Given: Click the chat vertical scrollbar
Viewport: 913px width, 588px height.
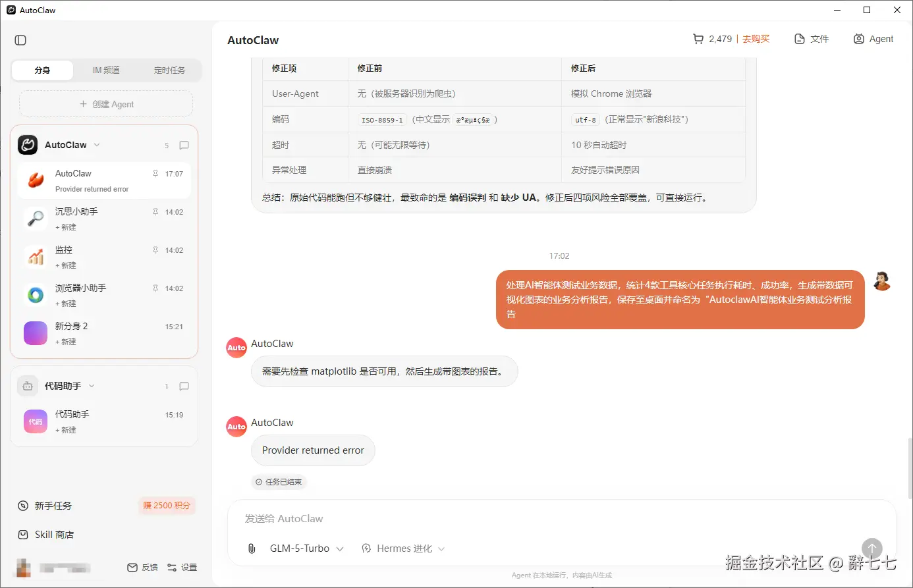Looking at the screenshot, I should click(910, 468).
